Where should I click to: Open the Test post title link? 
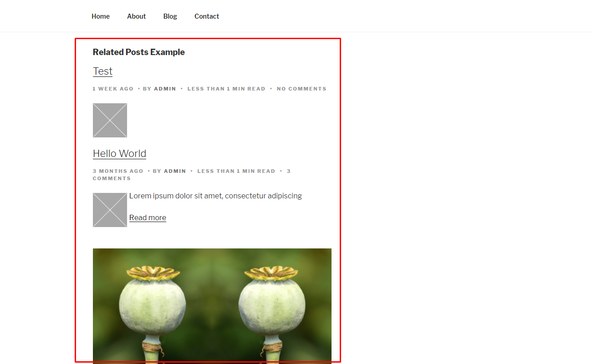tap(102, 71)
